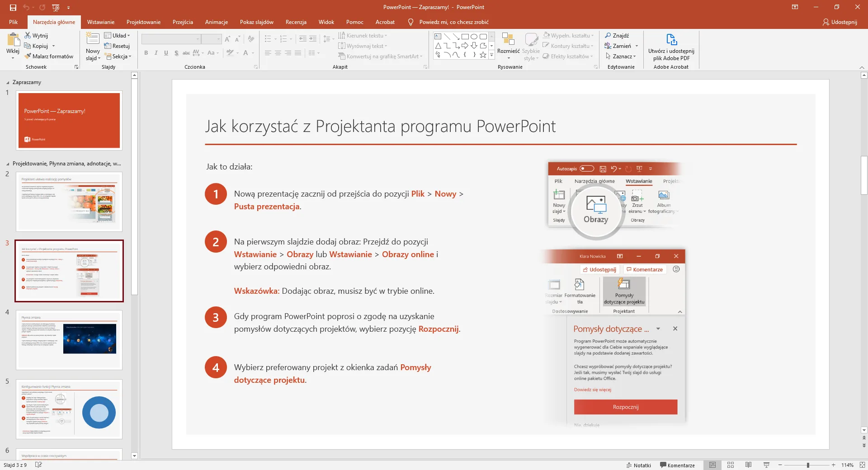Screen dimensions: 868x470
Task: Collapse the ribbon with the chevron
Action: [x=862, y=67]
